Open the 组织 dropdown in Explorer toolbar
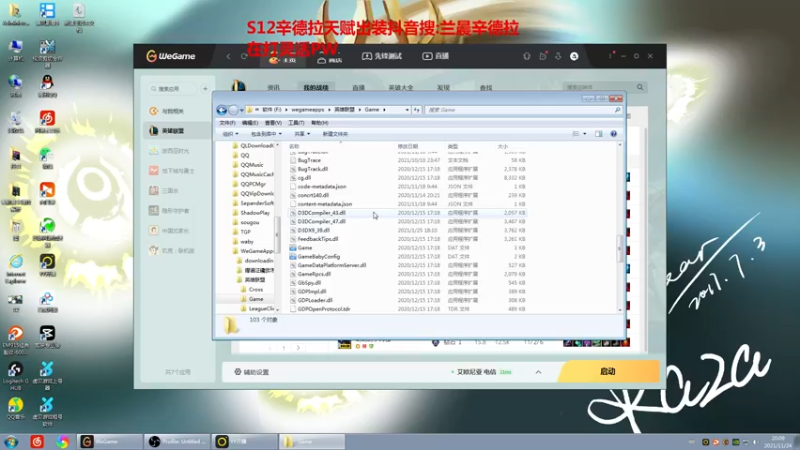The image size is (800, 450). tap(230, 134)
